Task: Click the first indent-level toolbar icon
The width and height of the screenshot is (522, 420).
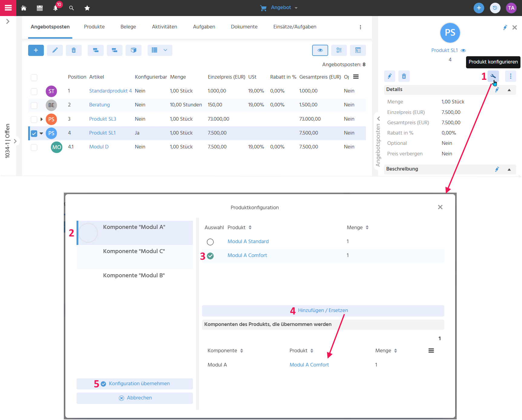Action: (x=96, y=50)
